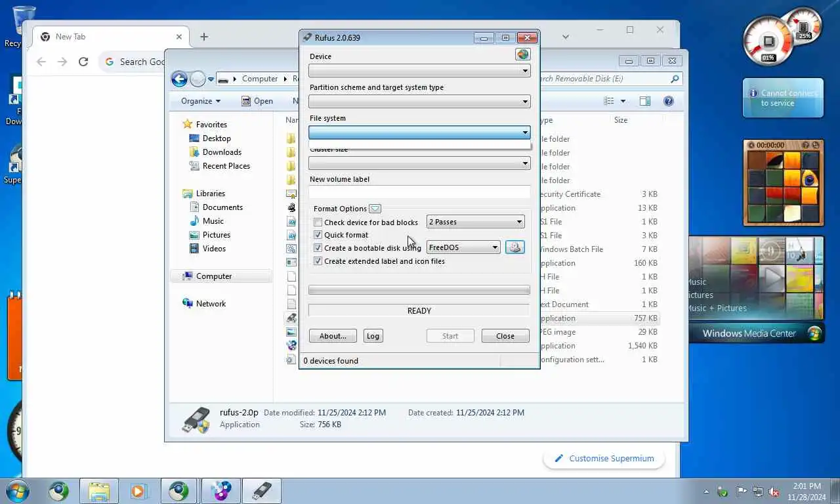The width and height of the screenshot is (840, 504).
Task: Click Explorer help question mark icon
Action: tap(669, 101)
